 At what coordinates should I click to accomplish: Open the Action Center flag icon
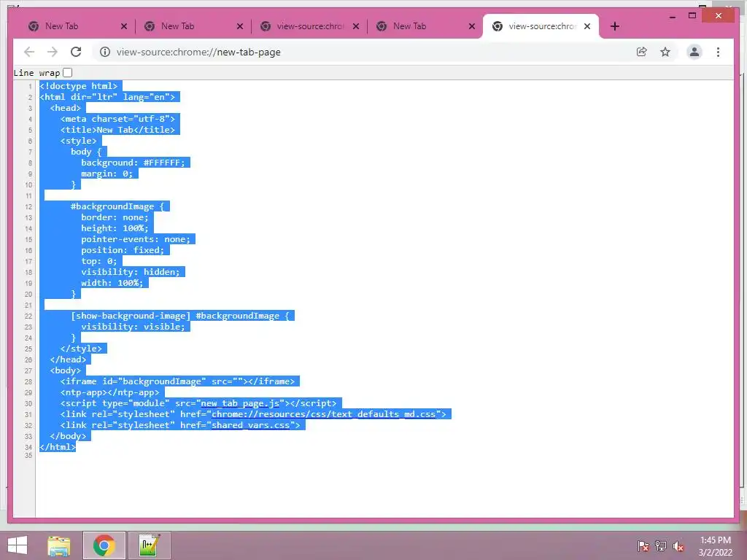(643, 546)
